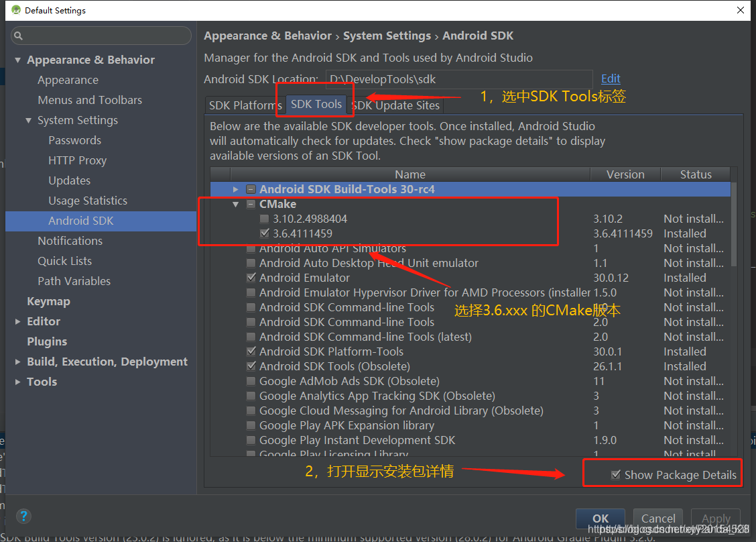Click the Name column header
The height and width of the screenshot is (542, 756).
coord(410,174)
